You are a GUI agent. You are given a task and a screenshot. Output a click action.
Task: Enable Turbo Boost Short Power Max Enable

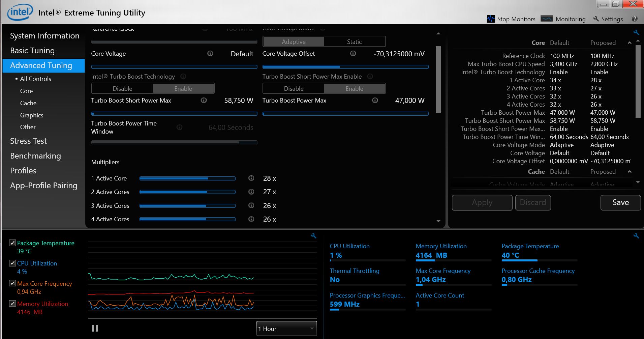(x=354, y=88)
